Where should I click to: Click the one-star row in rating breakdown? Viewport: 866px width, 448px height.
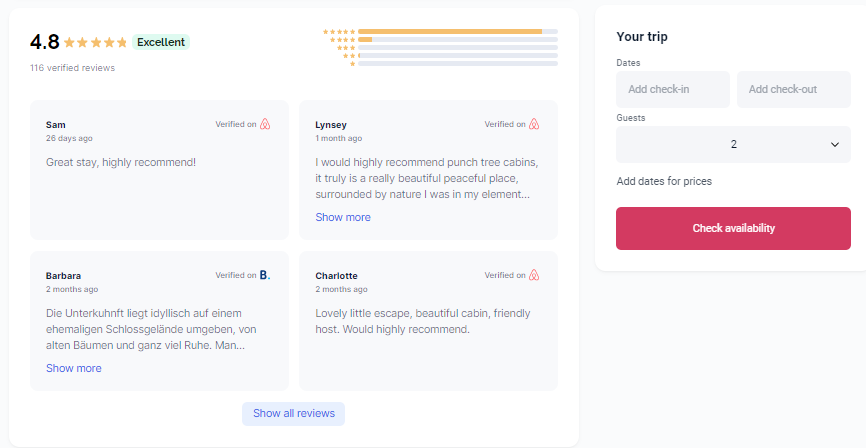[x=440, y=64]
